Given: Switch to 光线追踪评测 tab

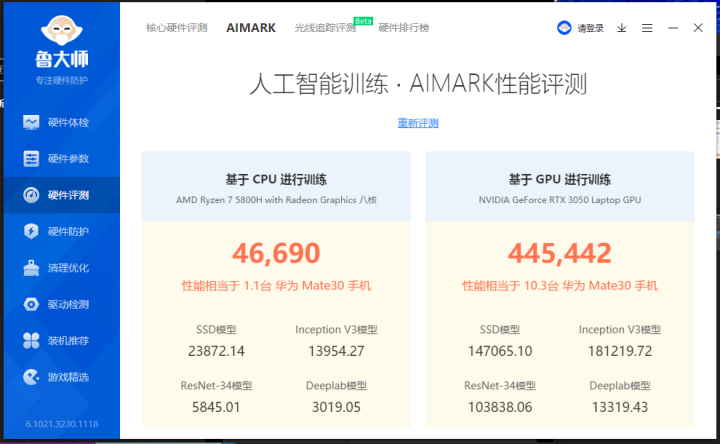Looking at the screenshot, I should click(x=325, y=28).
